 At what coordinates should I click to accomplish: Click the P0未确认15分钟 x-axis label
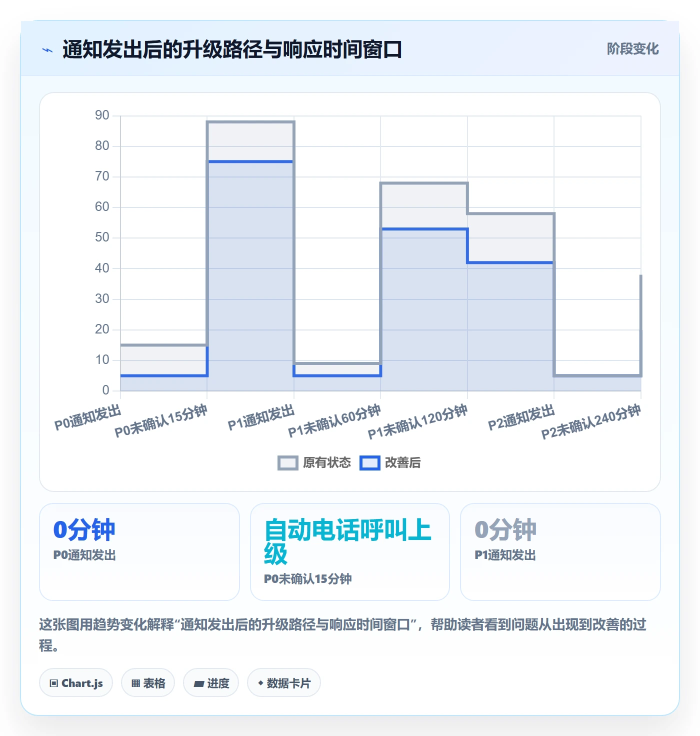click(x=161, y=421)
